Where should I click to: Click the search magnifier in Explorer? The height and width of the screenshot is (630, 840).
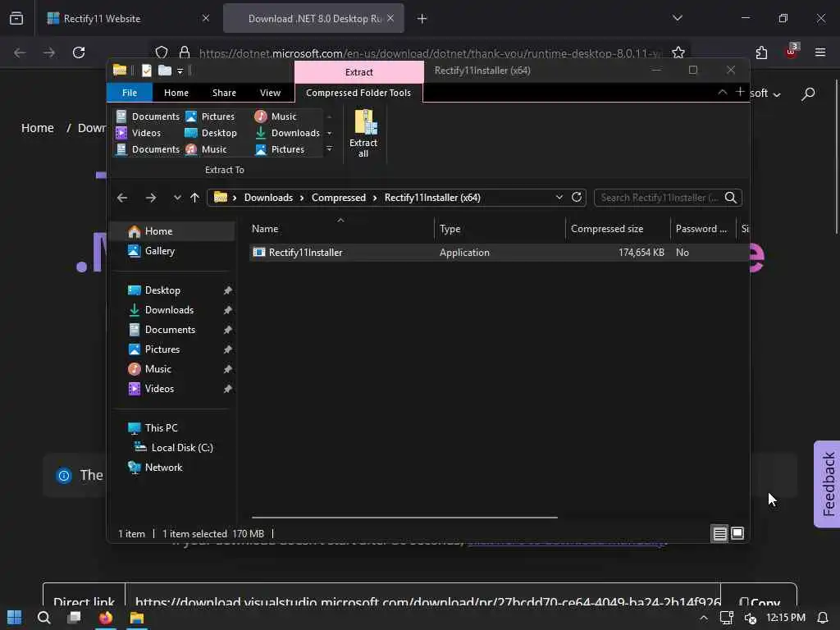(731, 198)
